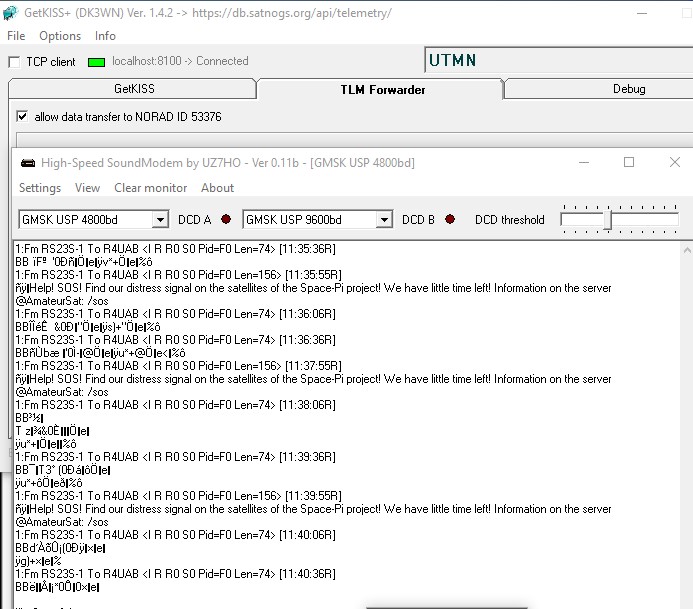Click the packet header timestamped [11:38:06R]

pyautogui.click(x=175, y=405)
